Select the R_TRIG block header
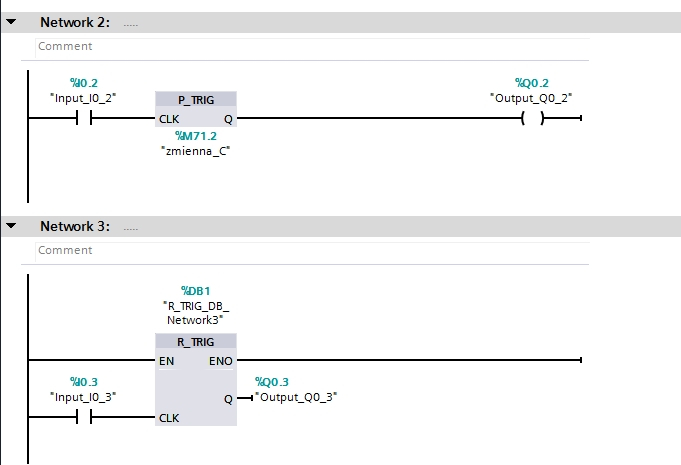 pyautogui.click(x=197, y=341)
